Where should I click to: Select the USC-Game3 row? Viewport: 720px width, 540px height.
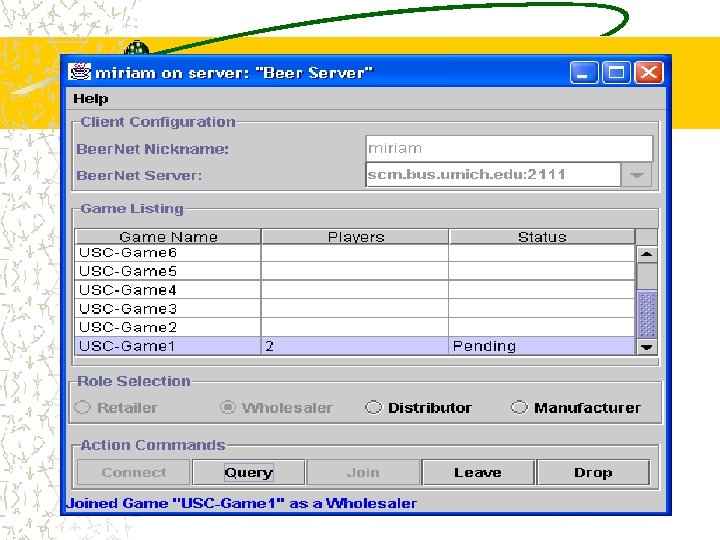point(355,309)
